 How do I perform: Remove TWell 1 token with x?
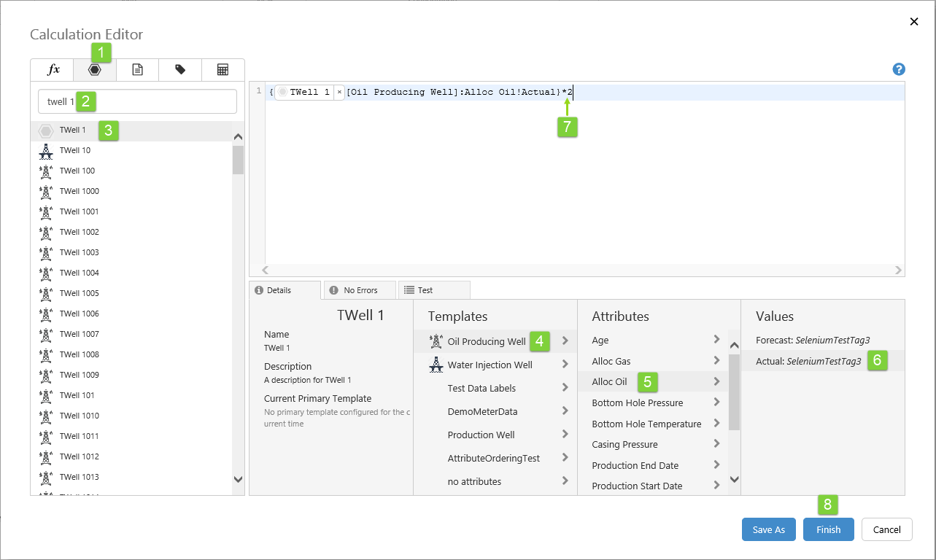(x=339, y=93)
